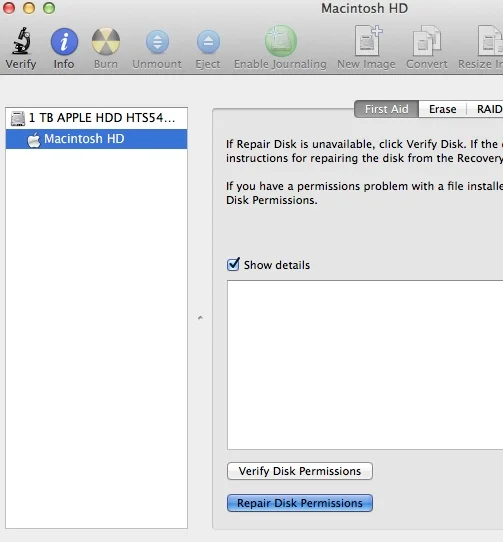The width and height of the screenshot is (503, 542).
Task: Switch to the First Aid tab
Action: click(386, 109)
